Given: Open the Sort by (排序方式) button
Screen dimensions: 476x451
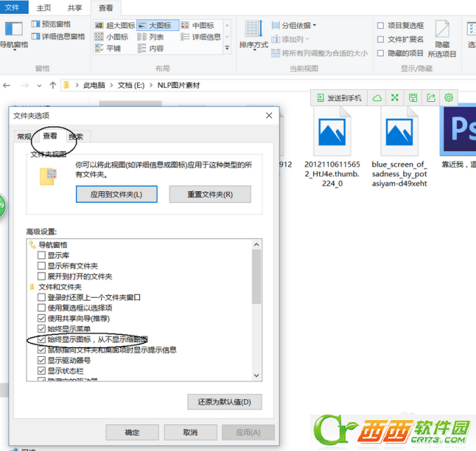Looking at the screenshot, I should click(254, 34).
